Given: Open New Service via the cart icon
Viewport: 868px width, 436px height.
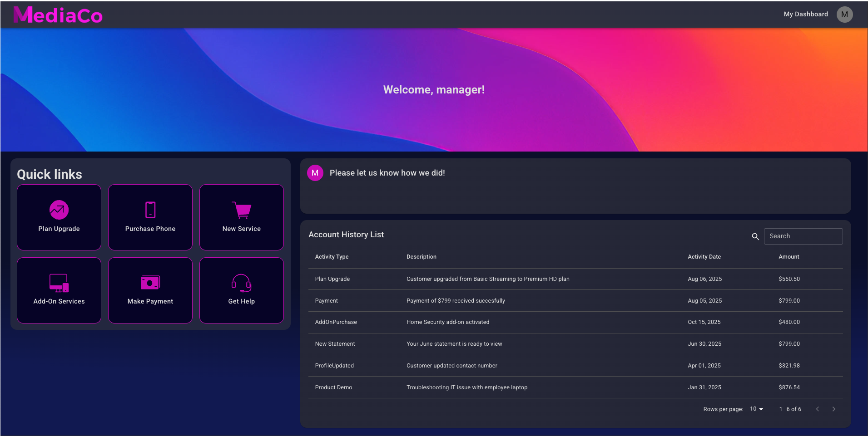Looking at the screenshot, I should pos(242,210).
